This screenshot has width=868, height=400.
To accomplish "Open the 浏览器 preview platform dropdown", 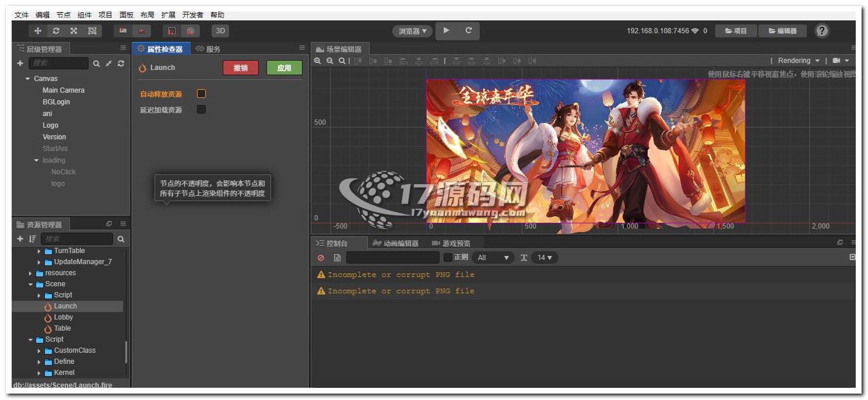I will (x=412, y=31).
